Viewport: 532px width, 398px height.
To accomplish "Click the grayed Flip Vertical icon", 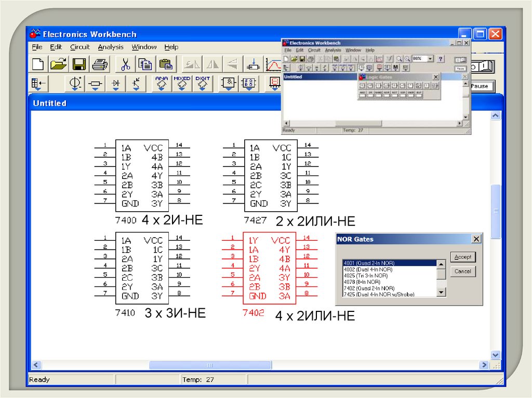I will point(232,64).
